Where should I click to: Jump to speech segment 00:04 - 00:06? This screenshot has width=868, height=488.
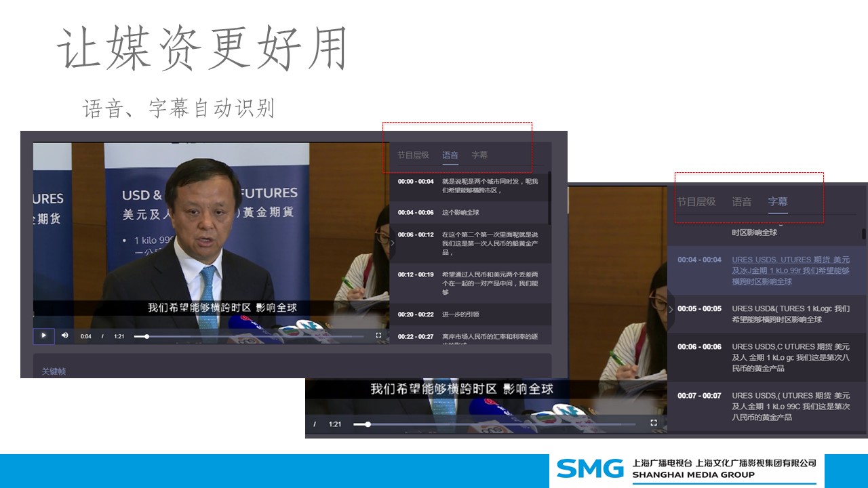coord(416,213)
